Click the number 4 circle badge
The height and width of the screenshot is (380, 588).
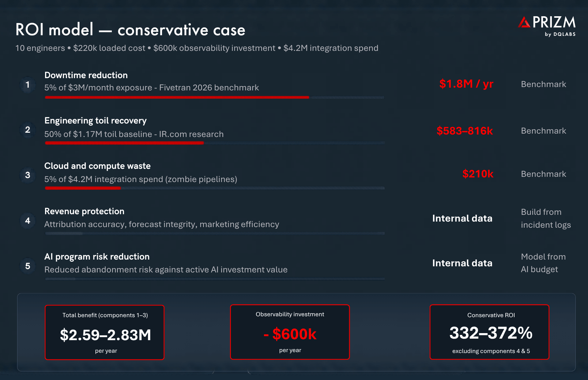point(28,221)
